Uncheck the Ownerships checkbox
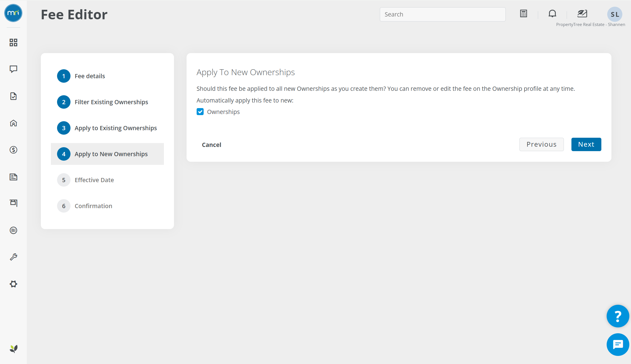631x364 pixels. tap(200, 112)
